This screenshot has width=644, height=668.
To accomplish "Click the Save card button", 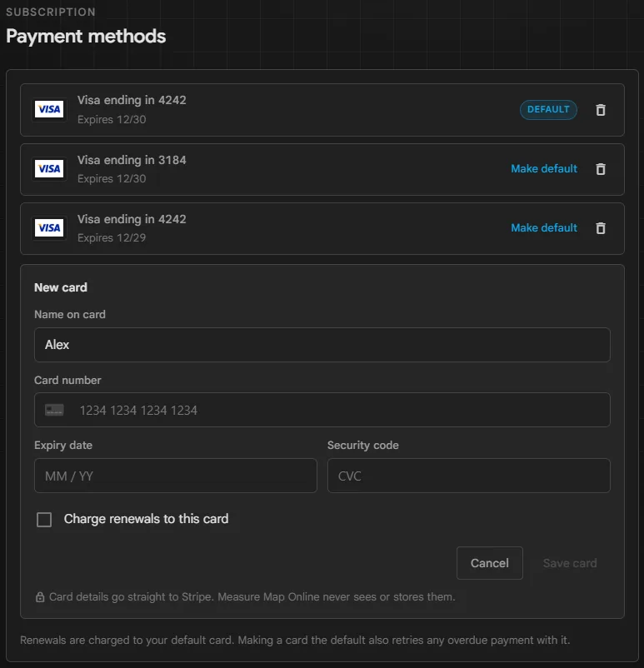I will 570,563.
